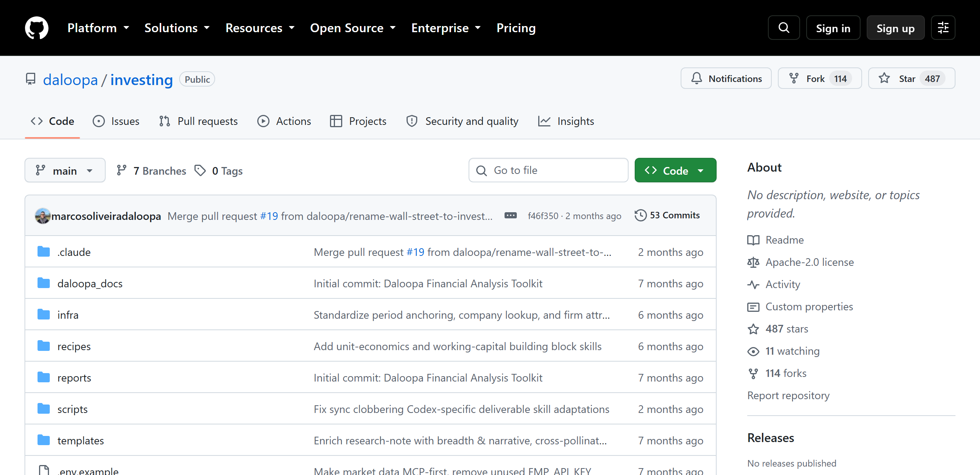This screenshot has width=980, height=475.
Task: Click the .claude folder icon
Action: [x=44, y=252]
